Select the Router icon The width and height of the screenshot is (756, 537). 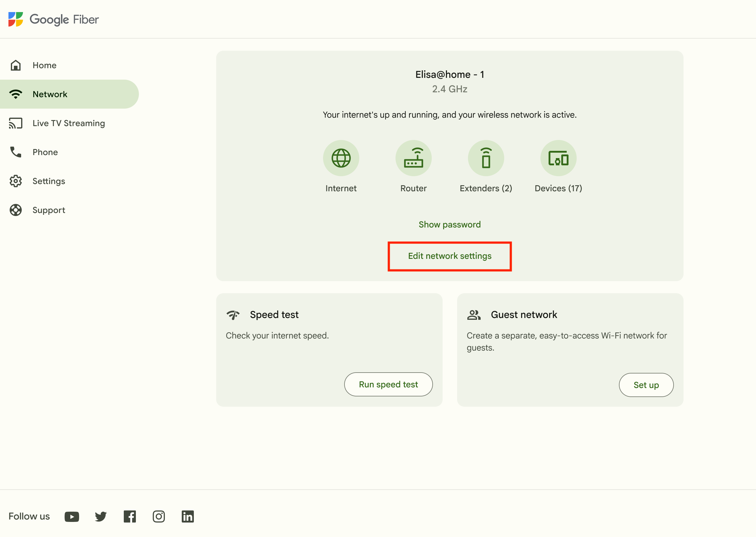click(413, 158)
